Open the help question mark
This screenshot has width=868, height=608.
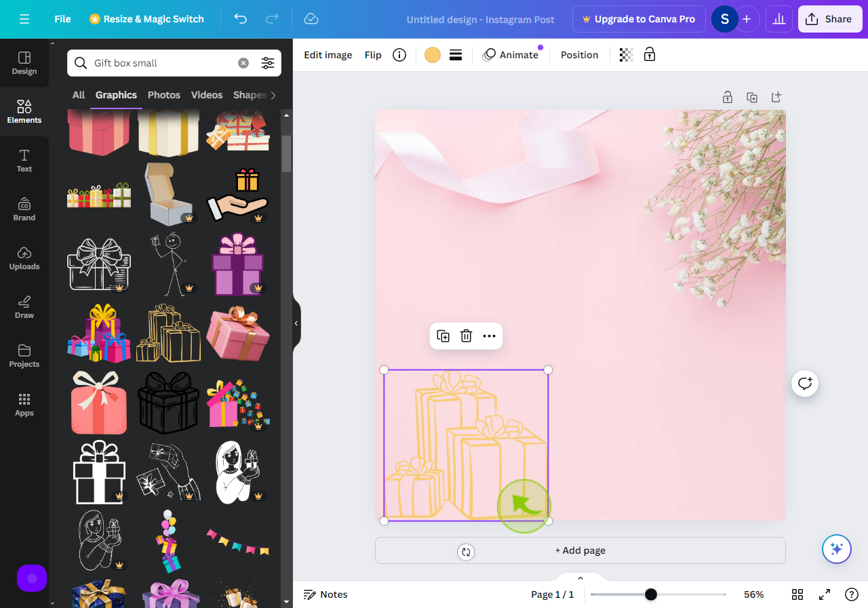pyautogui.click(x=852, y=594)
